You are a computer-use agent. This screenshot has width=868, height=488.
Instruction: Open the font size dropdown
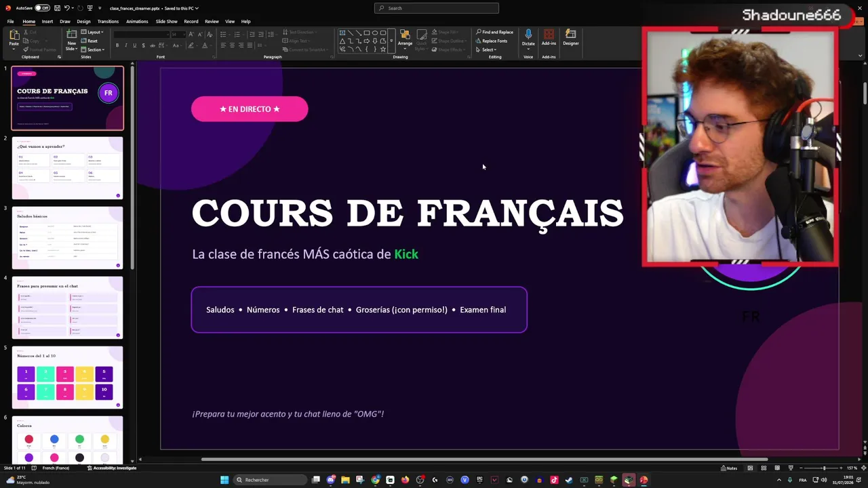click(184, 34)
